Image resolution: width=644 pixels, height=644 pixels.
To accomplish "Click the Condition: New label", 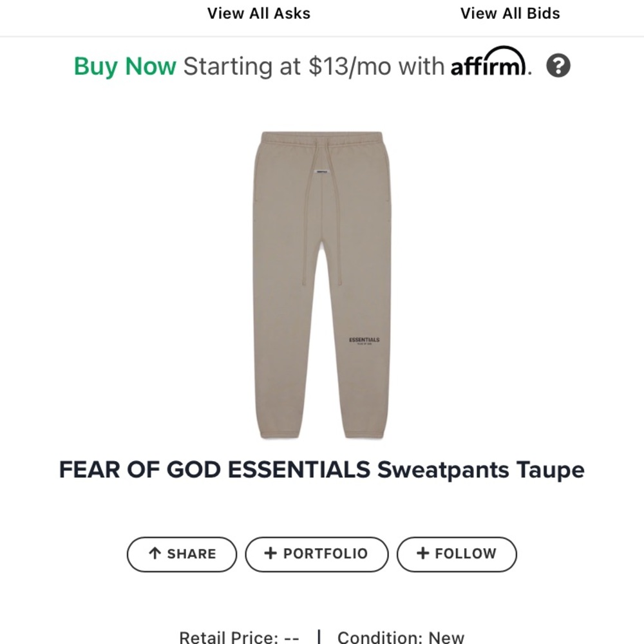I will [x=399, y=636].
